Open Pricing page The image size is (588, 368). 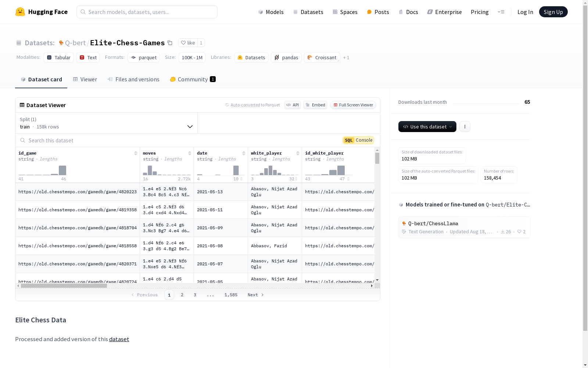480,12
